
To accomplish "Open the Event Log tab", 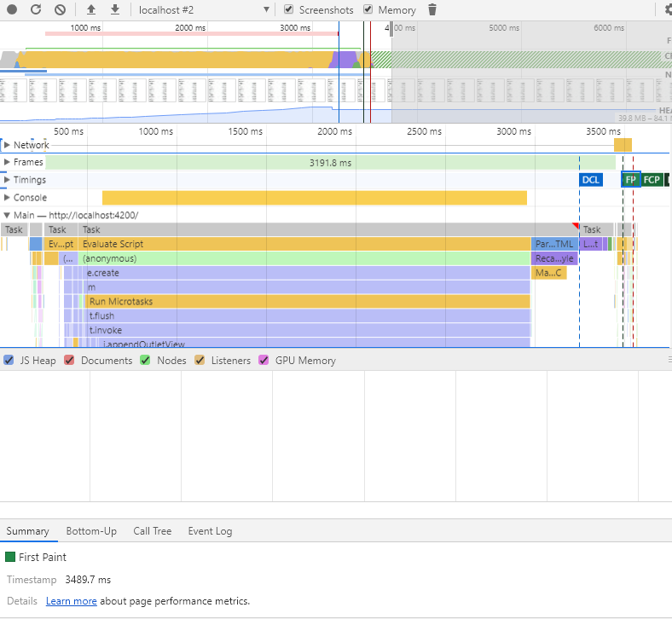I will (210, 531).
